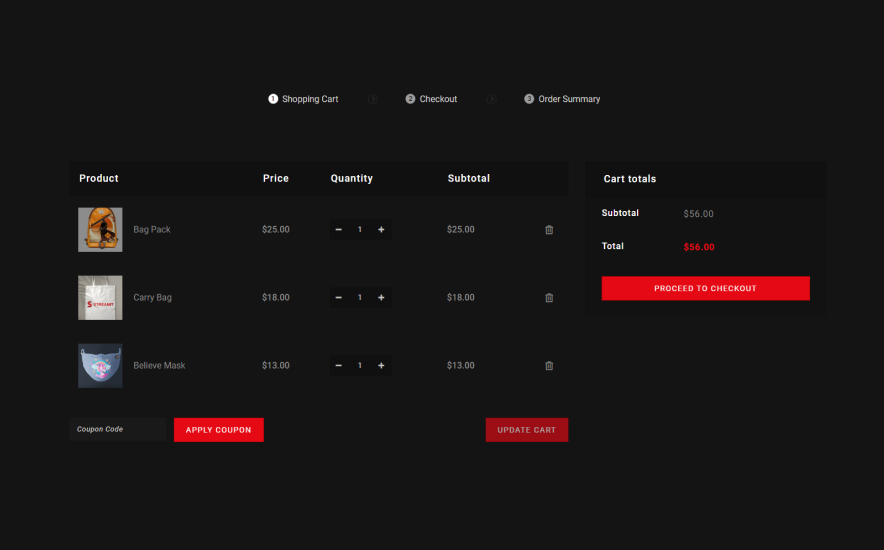Increase Bag Pack quantity with plus

pyautogui.click(x=381, y=230)
